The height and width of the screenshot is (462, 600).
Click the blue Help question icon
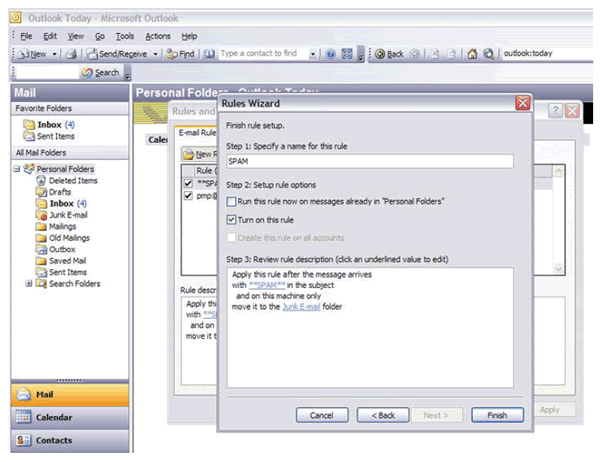tap(331, 54)
